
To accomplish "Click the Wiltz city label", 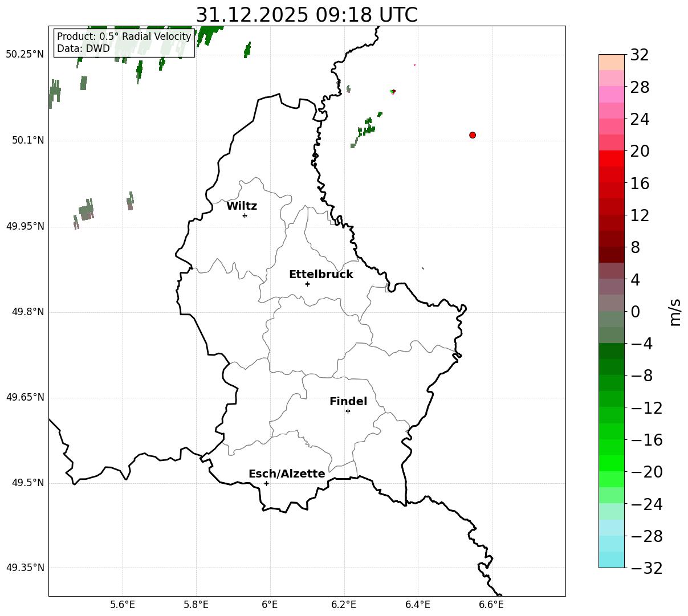I will pos(242,206).
